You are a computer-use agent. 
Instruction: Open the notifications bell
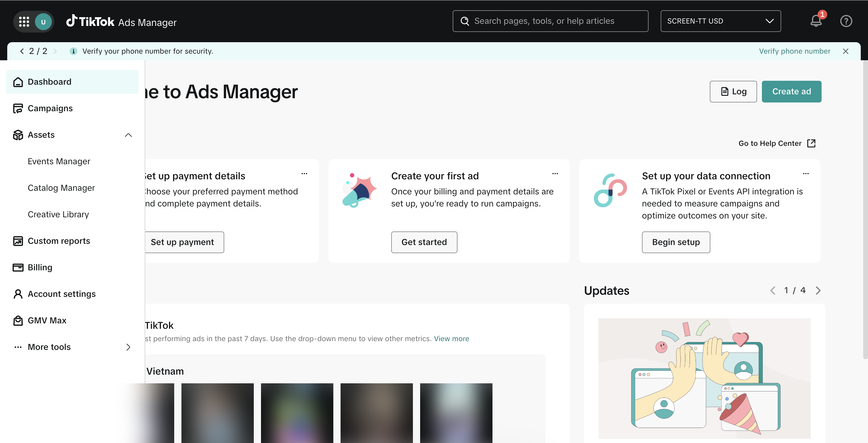click(816, 21)
